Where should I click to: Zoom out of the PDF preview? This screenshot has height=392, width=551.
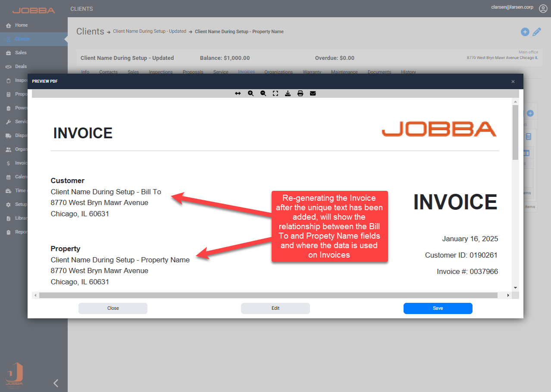pos(263,93)
